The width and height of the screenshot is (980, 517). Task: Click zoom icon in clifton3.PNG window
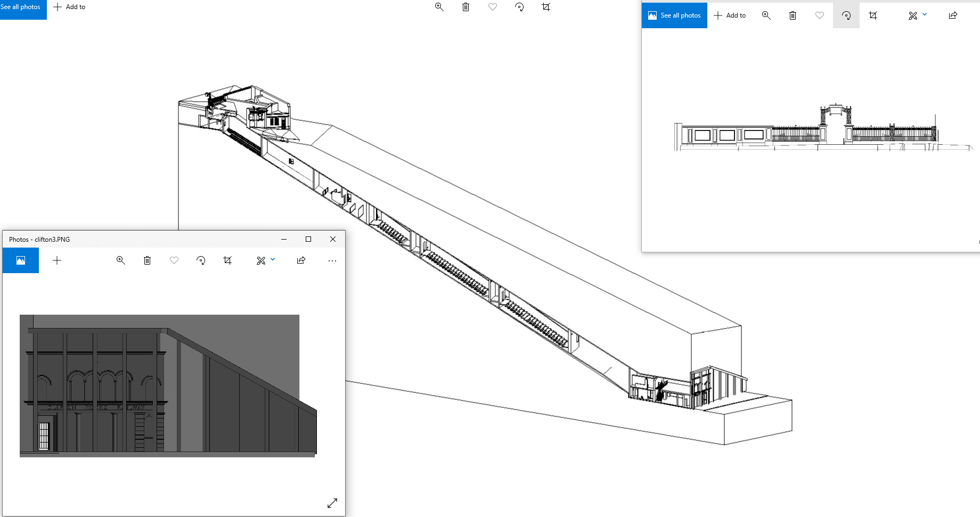[121, 260]
